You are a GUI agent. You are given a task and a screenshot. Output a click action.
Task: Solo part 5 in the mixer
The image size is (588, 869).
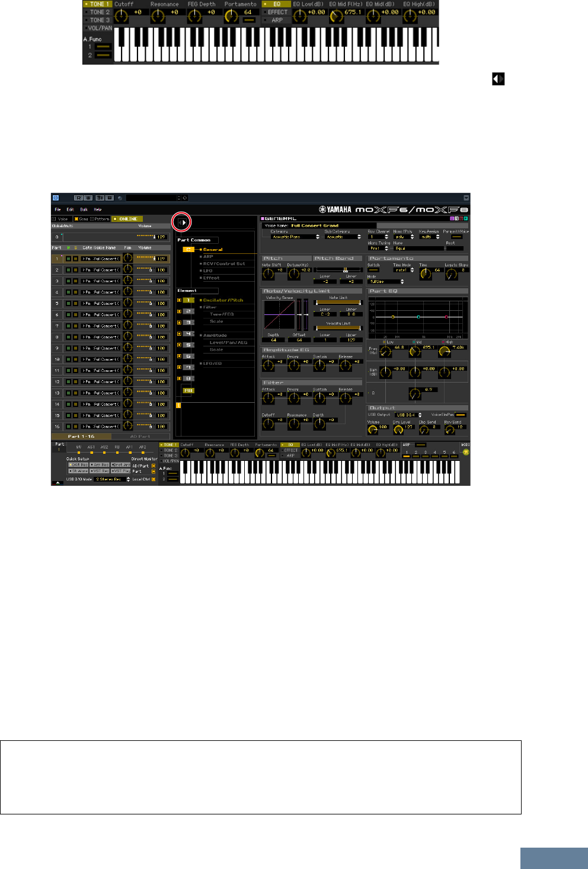pos(75,304)
